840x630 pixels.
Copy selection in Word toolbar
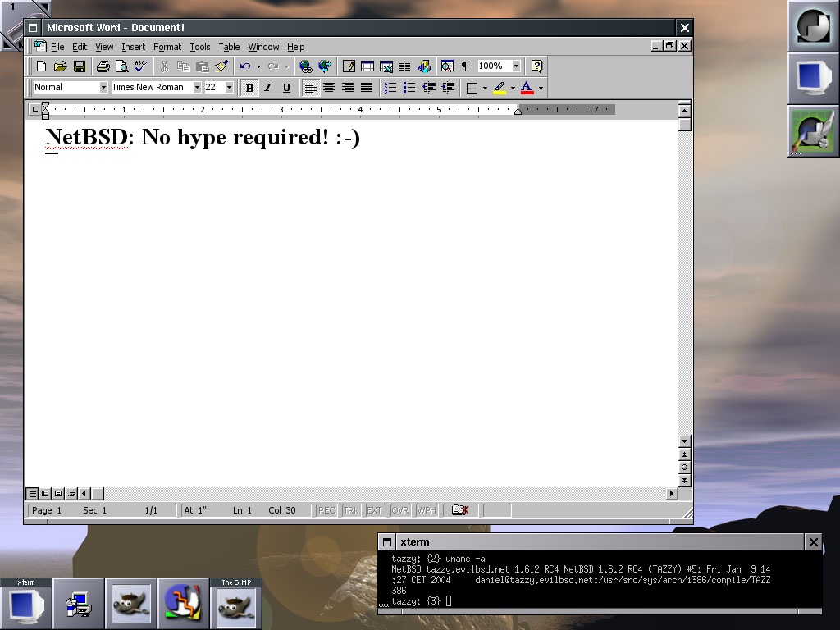[x=183, y=66]
